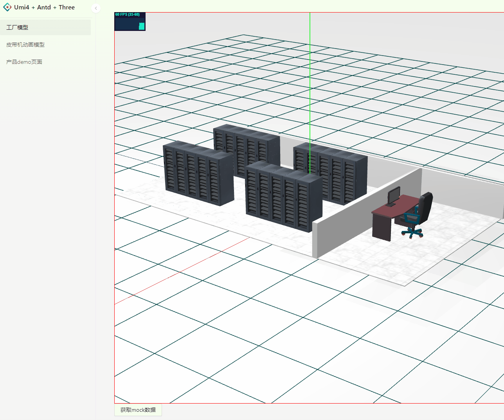Click the Umi4 app logo icon
The width and height of the screenshot is (504, 420).
click(x=7, y=7)
